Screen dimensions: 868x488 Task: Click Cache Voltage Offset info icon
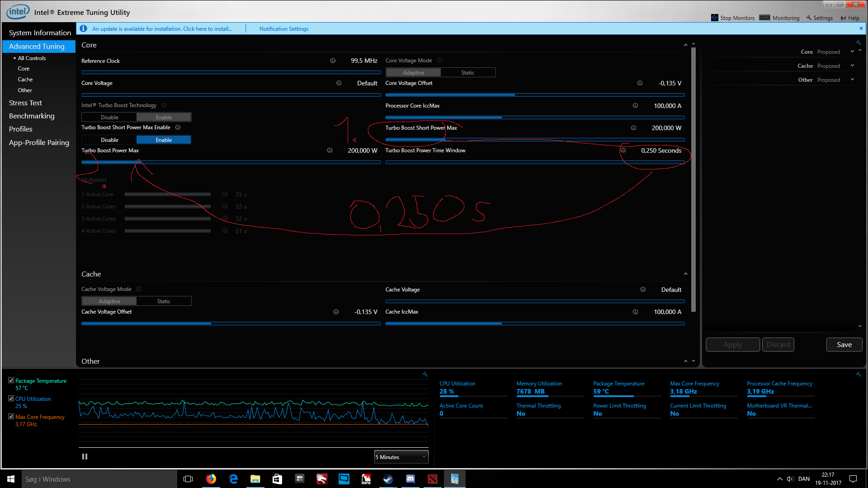point(336,312)
